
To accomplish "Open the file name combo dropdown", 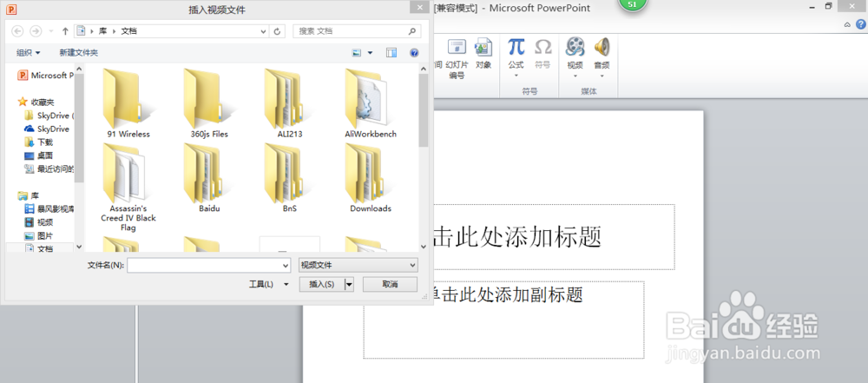I will coord(286,266).
